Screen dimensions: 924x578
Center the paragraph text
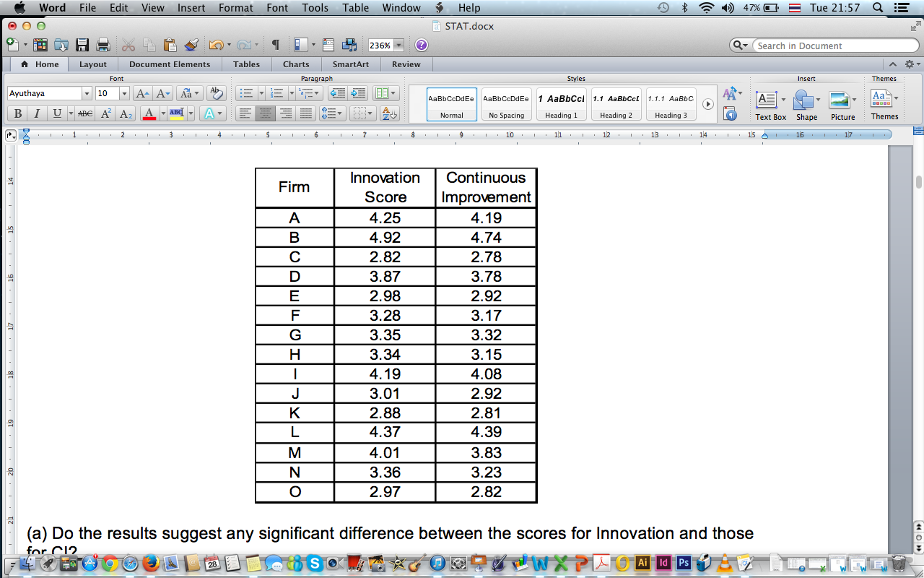(266, 113)
